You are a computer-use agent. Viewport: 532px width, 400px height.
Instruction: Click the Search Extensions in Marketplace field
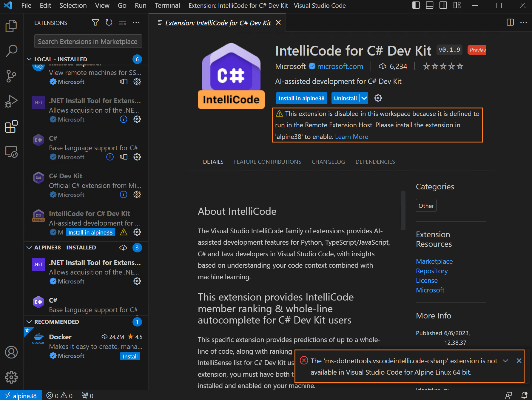[x=88, y=41]
